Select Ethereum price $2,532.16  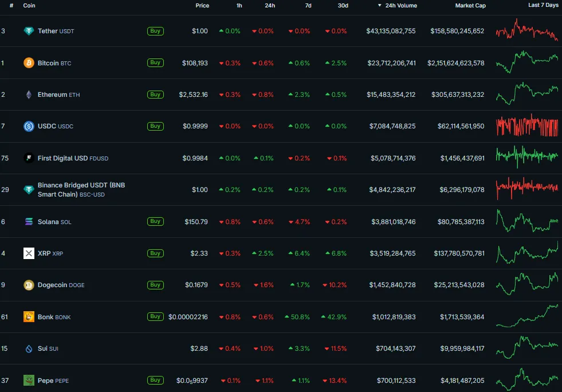(x=193, y=95)
